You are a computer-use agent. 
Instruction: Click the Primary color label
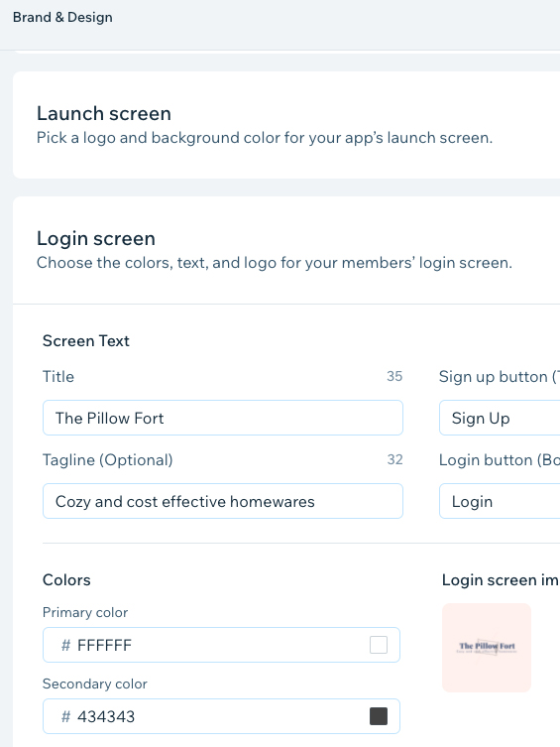tap(85, 612)
